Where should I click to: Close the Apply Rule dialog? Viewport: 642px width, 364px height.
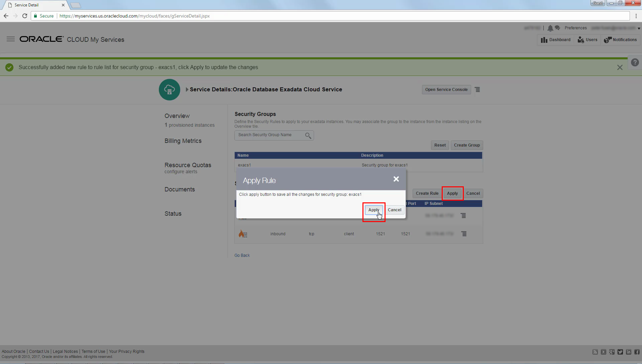click(396, 179)
